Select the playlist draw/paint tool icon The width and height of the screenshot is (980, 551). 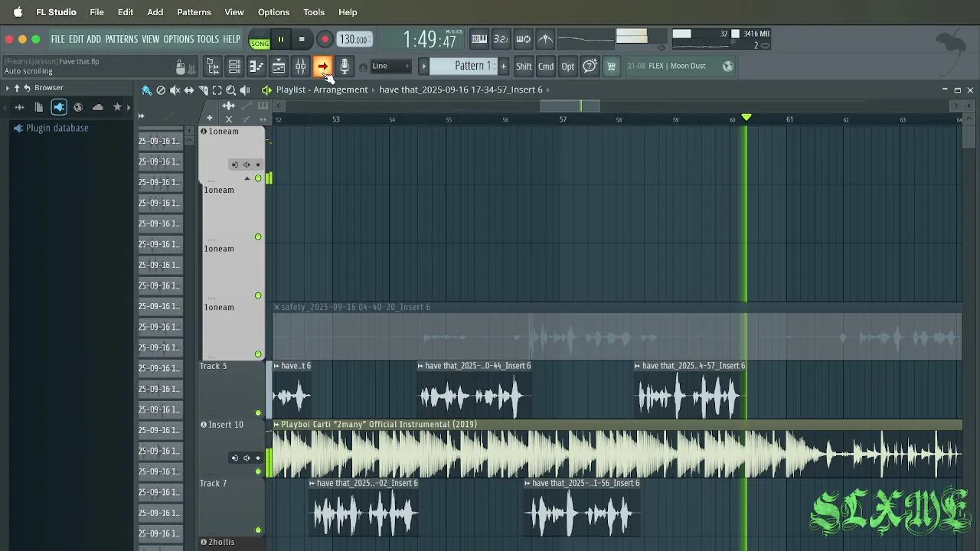click(147, 90)
